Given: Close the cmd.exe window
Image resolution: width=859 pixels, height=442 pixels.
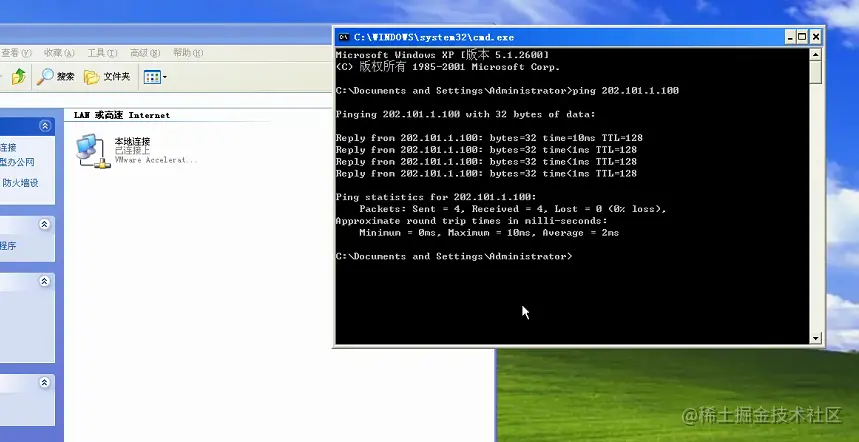Looking at the screenshot, I should point(816,37).
